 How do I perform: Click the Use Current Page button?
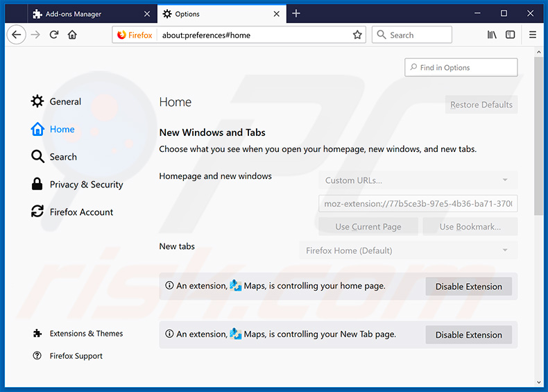(x=368, y=227)
